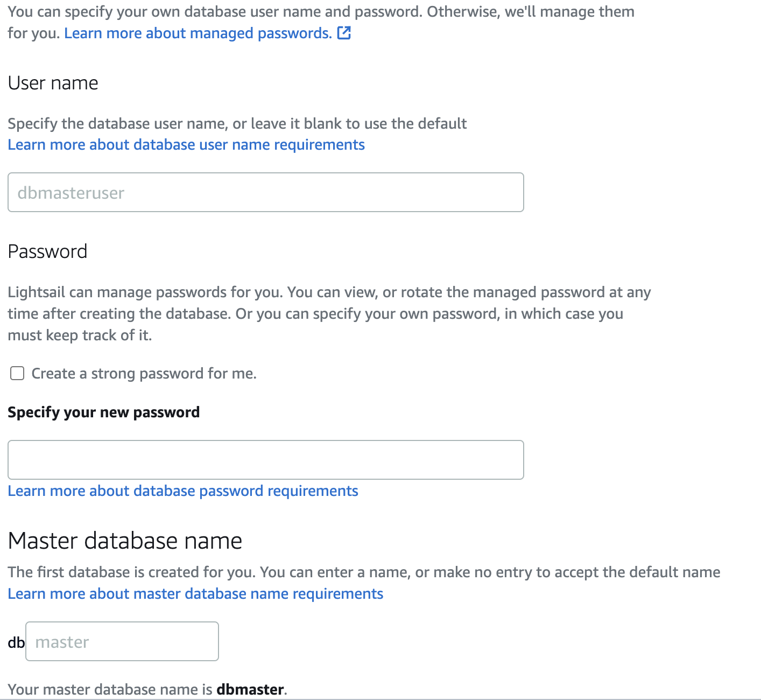Open the database user name requirements link
This screenshot has width=761, height=700.
(x=186, y=145)
